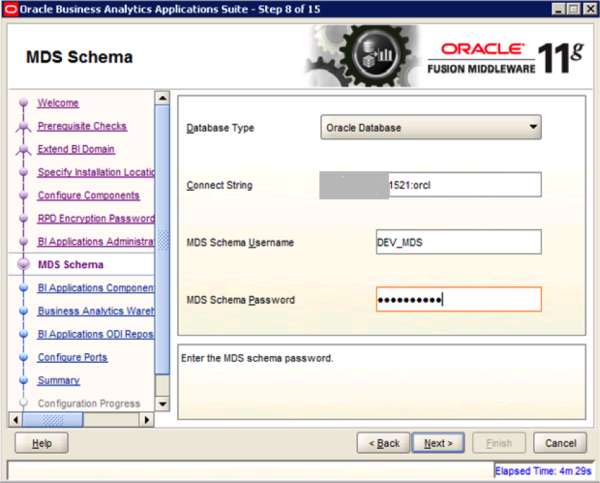Open Help for this installer step
The width and height of the screenshot is (600, 483).
click(x=42, y=442)
